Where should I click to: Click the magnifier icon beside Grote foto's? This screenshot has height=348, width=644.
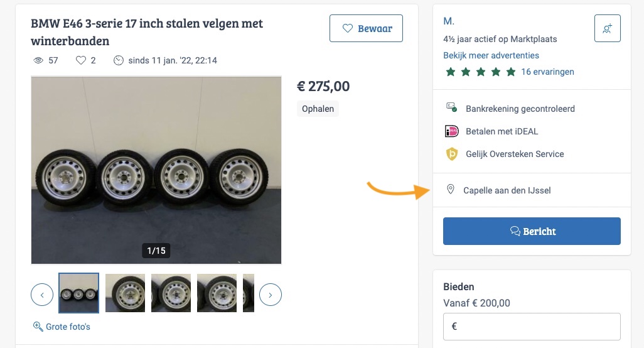(x=38, y=327)
